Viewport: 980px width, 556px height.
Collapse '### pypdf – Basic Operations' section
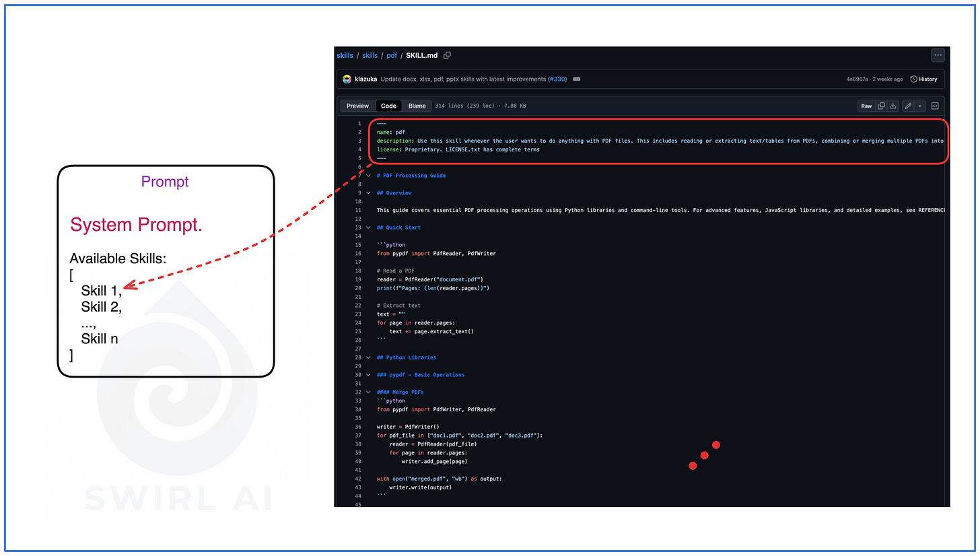(x=367, y=375)
